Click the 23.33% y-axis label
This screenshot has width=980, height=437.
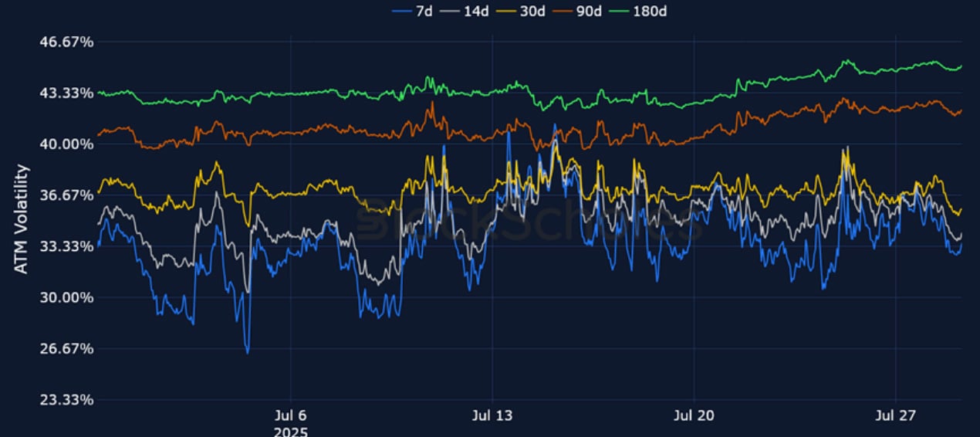[66, 400]
